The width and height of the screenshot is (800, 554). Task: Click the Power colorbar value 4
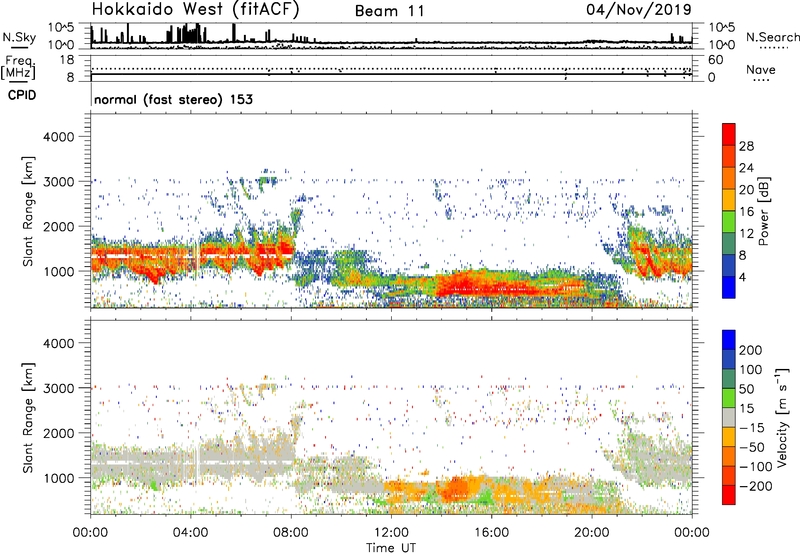pos(742,277)
